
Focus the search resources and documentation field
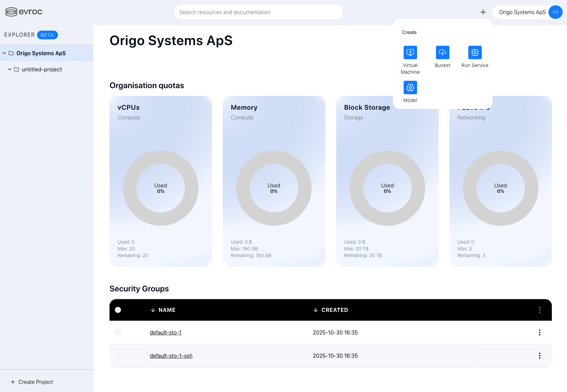pos(258,12)
